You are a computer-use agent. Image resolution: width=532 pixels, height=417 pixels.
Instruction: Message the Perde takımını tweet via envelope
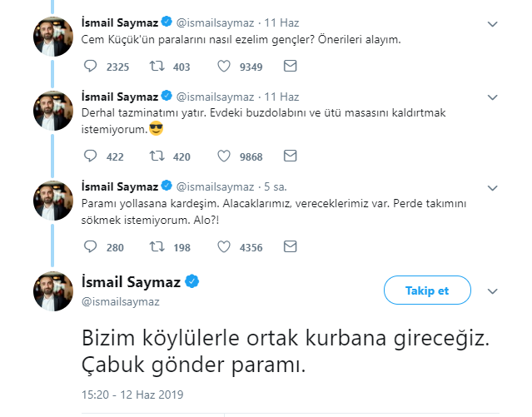tap(290, 246)
